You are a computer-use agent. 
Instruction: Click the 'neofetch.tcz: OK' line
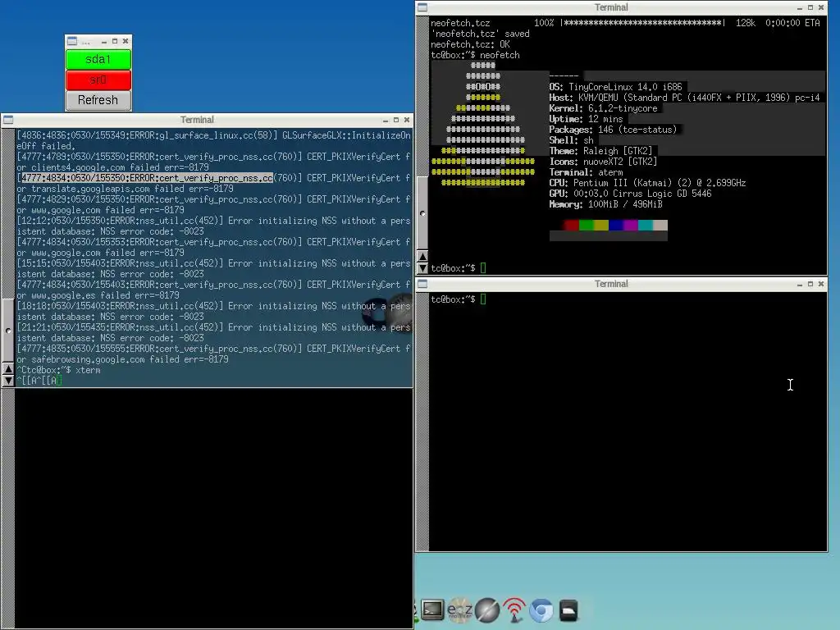(x=470, y=44)
